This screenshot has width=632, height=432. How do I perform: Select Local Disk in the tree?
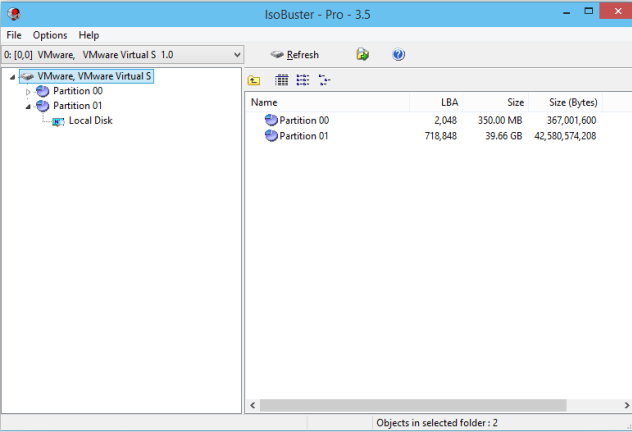(x=90, y=120)
